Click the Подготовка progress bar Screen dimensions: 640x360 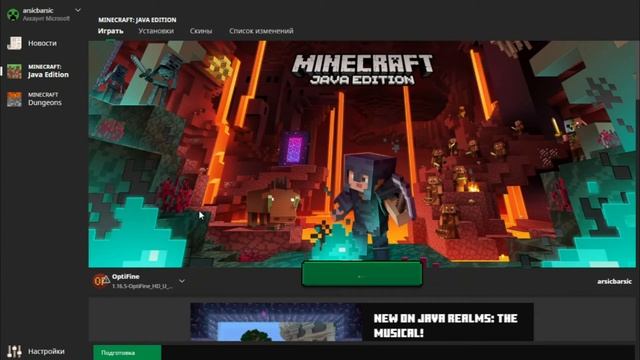coord(127,353)
